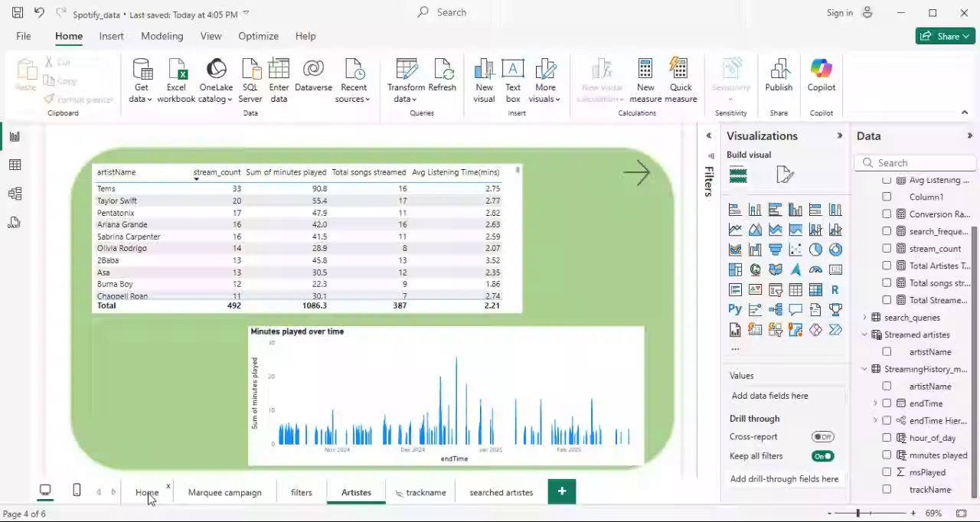Open the Enter data dialog
The height and width of the screenshot is (522, 980).
tap(279, 80)
